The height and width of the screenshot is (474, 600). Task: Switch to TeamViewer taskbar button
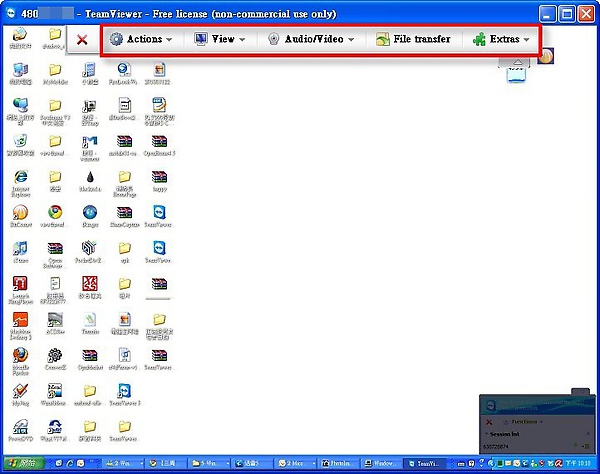click(x=425, y=463)
